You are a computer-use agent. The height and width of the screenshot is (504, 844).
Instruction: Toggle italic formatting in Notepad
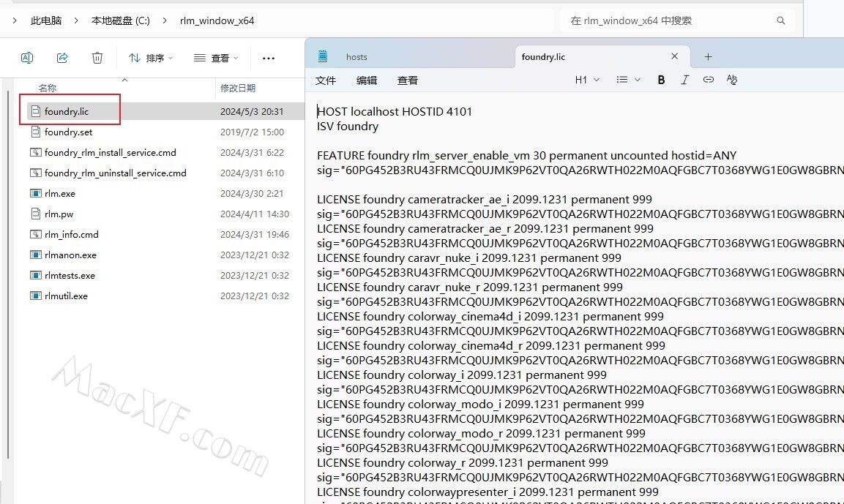point(684,80)
